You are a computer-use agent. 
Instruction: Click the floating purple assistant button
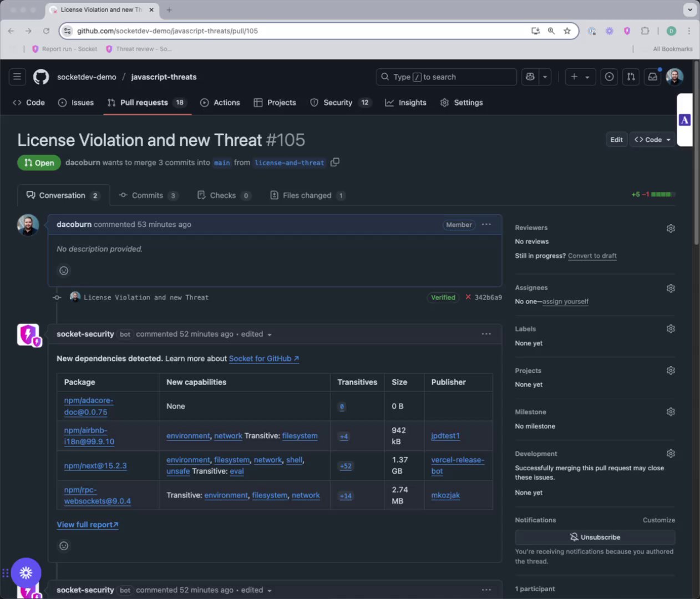(x=26, y=573)
